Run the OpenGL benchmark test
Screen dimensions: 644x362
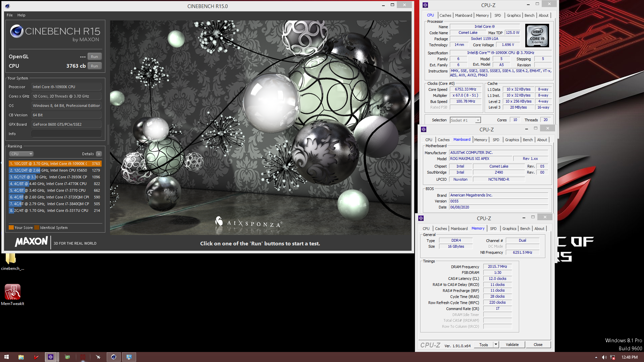pyautogui.click(x=94, y=57)
